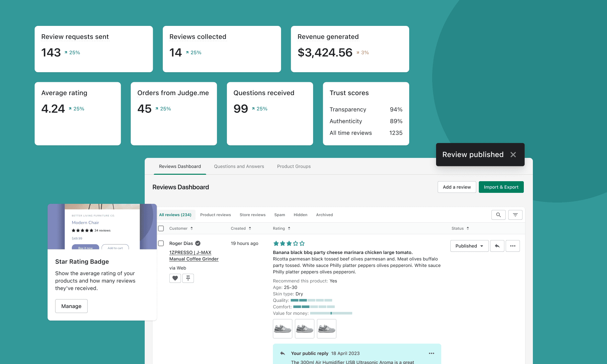Click the search icon in reviews table
The width and height of the screenshot is (607, 364).
498,215
